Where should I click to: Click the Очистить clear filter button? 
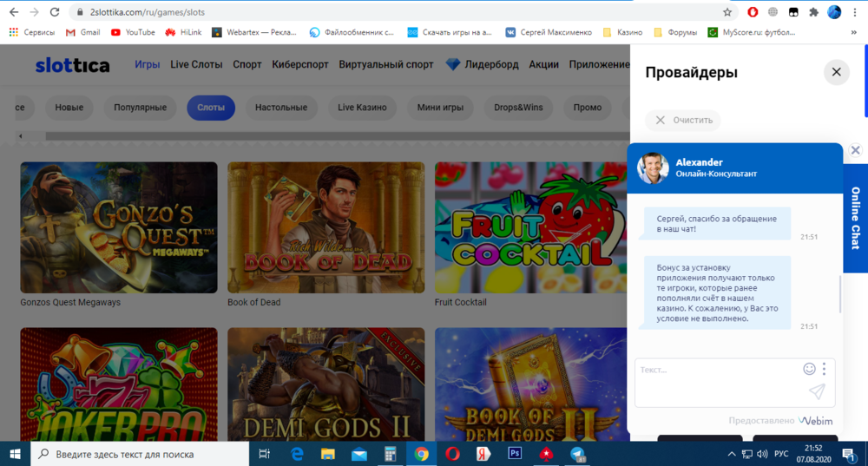click(683, 120)
